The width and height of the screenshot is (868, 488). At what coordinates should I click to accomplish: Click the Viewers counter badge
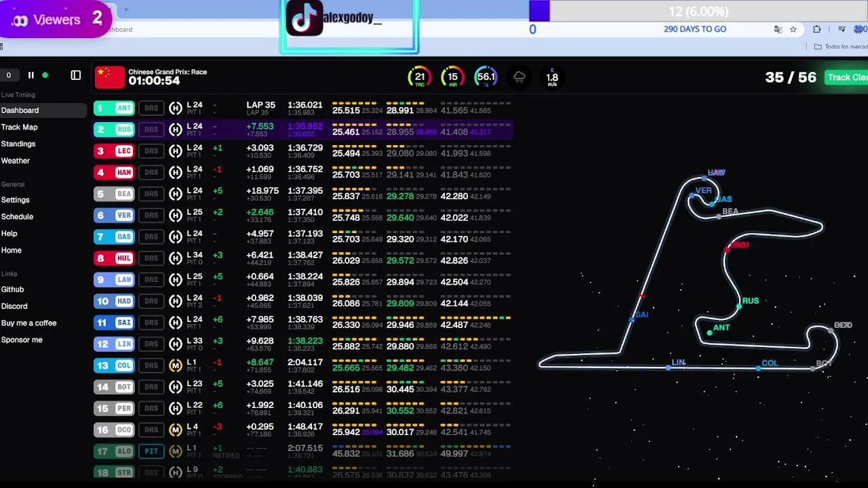56,20
